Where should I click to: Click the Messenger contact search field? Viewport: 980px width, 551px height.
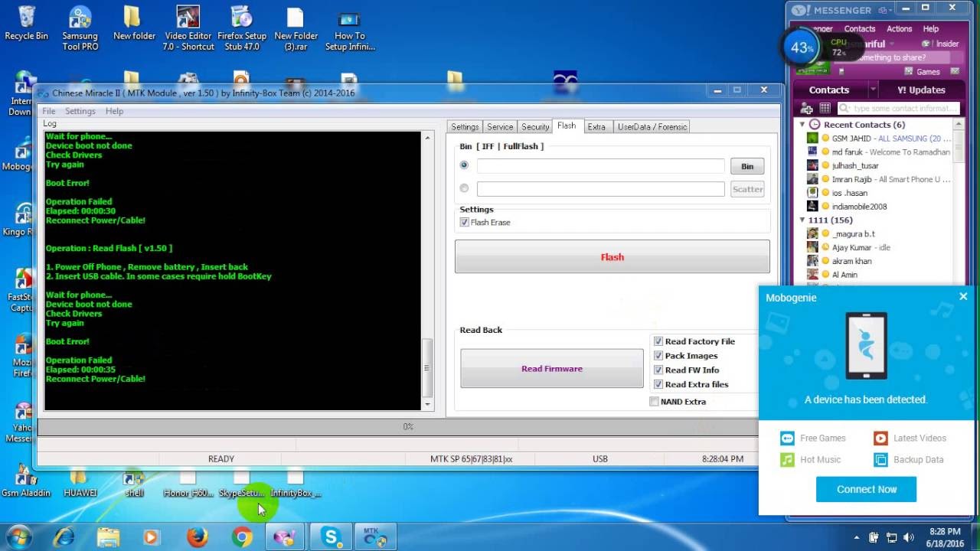point(897,109)
